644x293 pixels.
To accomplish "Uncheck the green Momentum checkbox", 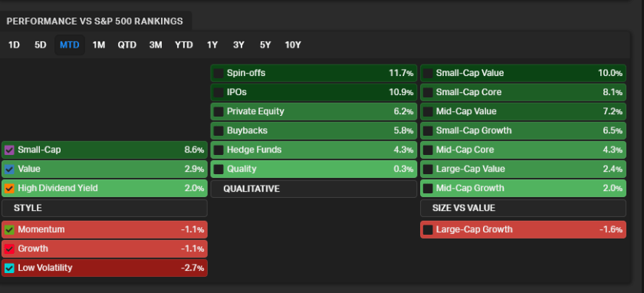I will 9,229.
